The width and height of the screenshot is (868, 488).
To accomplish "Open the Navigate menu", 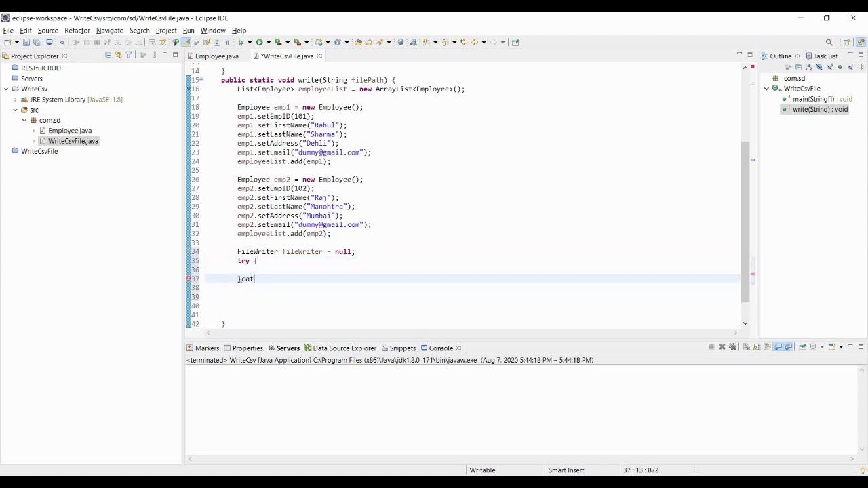I will tap(110, 30).
